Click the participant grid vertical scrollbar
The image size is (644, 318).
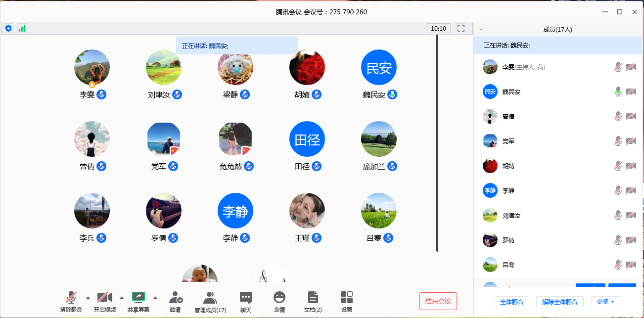(x=437, y=143)
